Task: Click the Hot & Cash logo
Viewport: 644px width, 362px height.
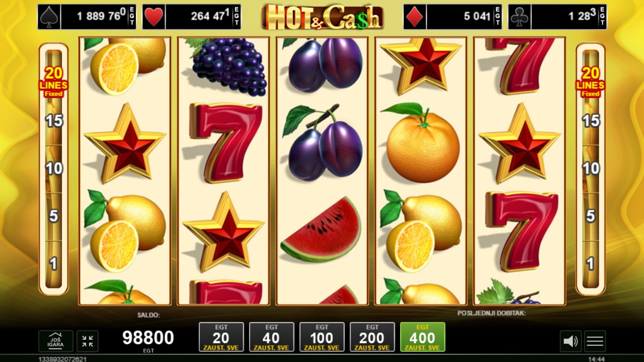Action: click(x=323, y=17)
